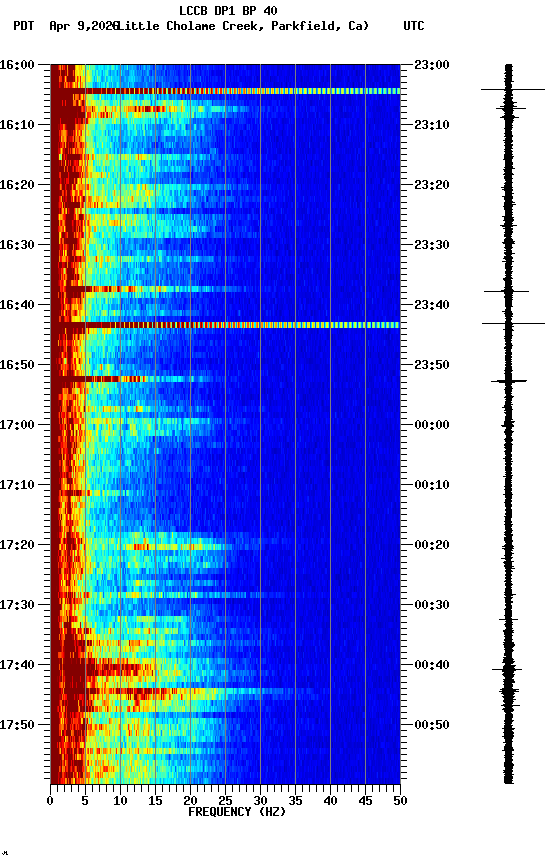
Task: Click the 30 Hz frequency axis label
Action: [x=260, y=801]
